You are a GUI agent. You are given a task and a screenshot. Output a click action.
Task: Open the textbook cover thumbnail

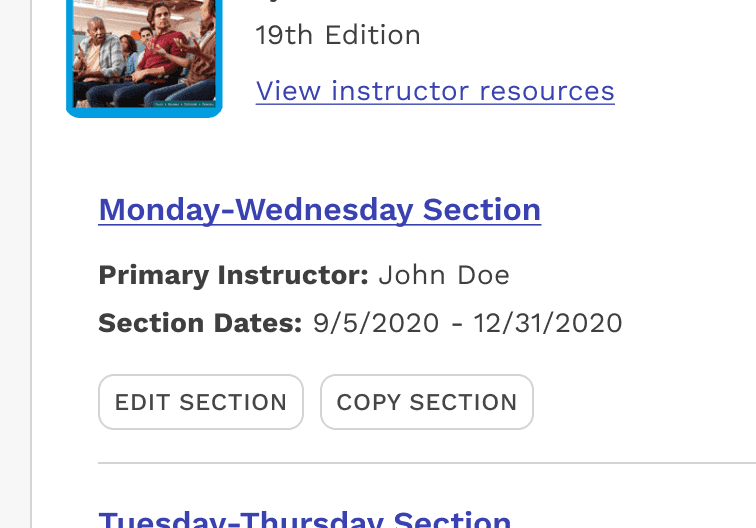[144, 55]
